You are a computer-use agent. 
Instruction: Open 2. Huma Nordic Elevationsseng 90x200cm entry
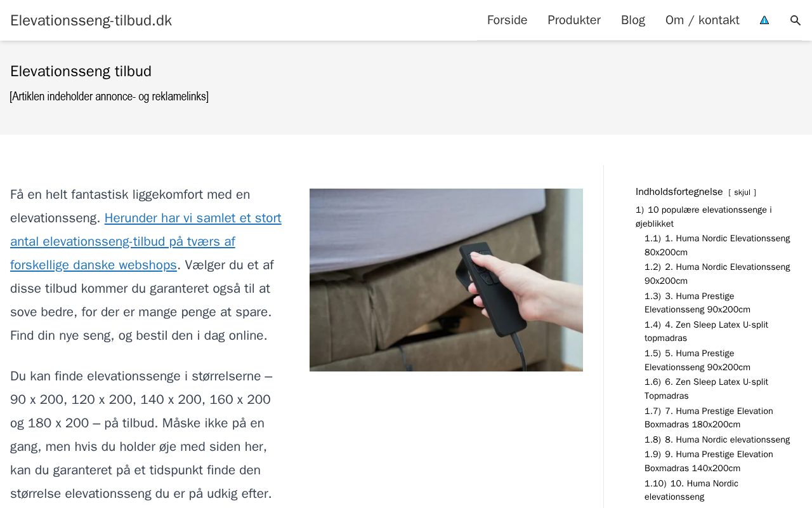(x=717, y=274)
